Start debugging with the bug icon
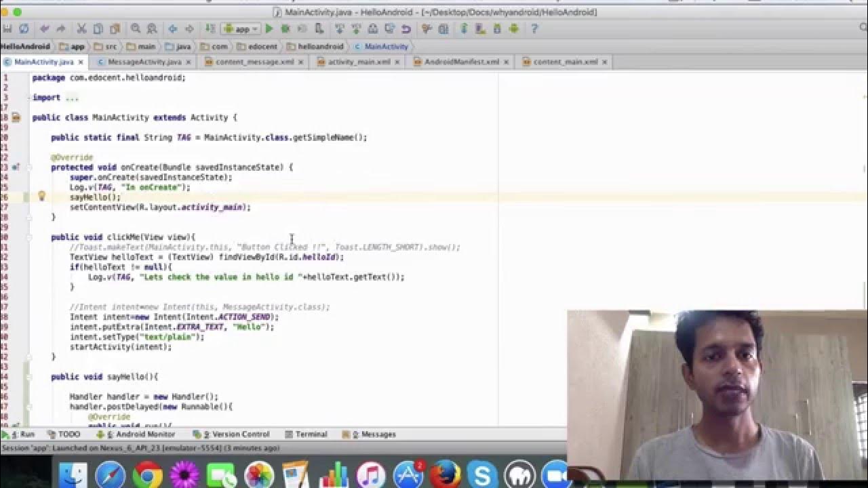868x488 pixels. click(x=285, y=29)
